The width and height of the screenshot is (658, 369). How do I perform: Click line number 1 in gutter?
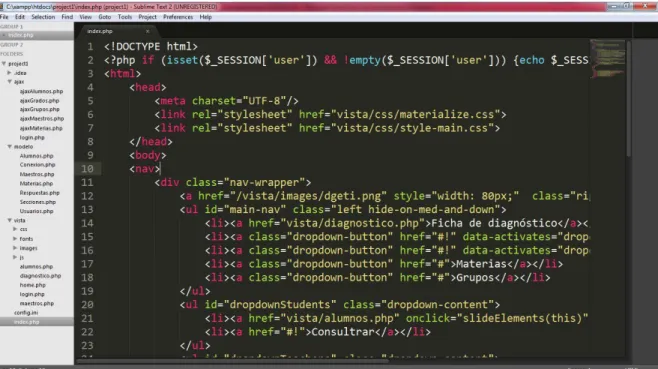click(x=91, y=47)
